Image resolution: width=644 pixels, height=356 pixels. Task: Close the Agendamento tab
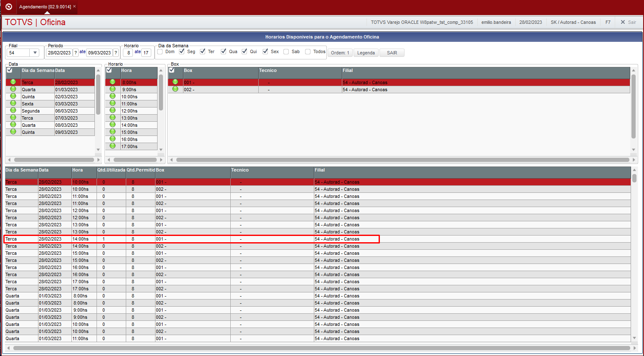(74, 6)
